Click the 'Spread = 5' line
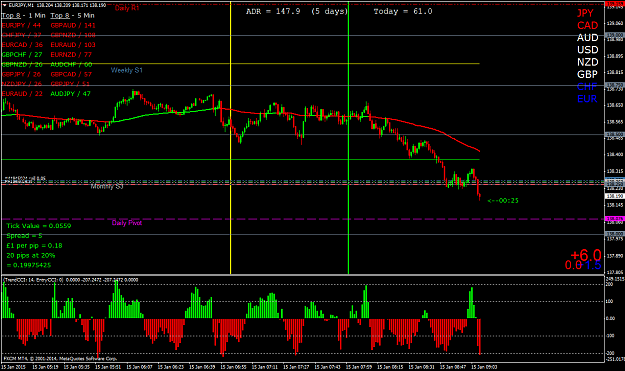625x371 pixels. pyautogui.click(x=24, y=236)
